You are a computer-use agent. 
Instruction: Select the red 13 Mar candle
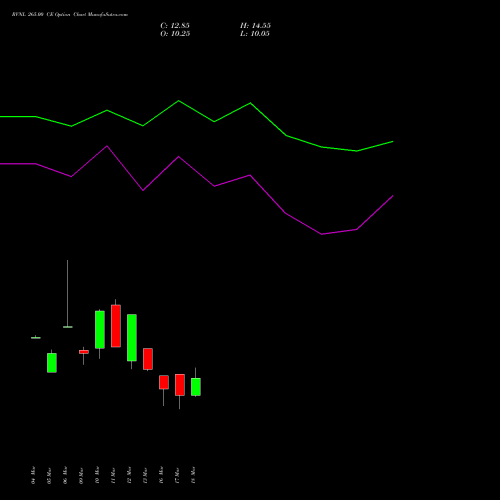point(148,359)
